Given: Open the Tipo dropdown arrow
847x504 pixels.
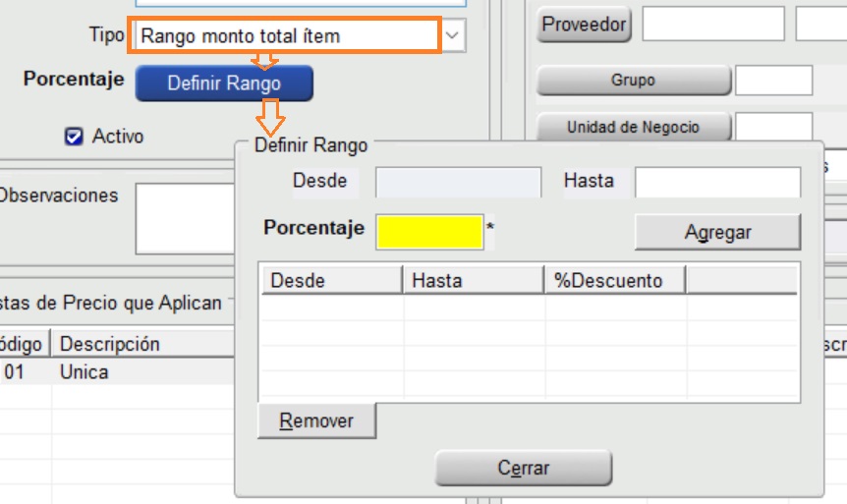Looking at the screenshot, I should click(452, 36).
